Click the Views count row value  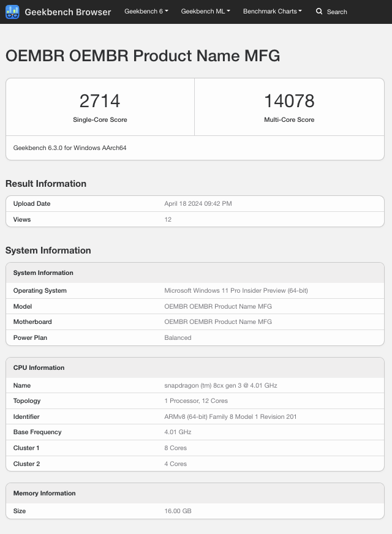pyautogui.click(x=168, y=219)
